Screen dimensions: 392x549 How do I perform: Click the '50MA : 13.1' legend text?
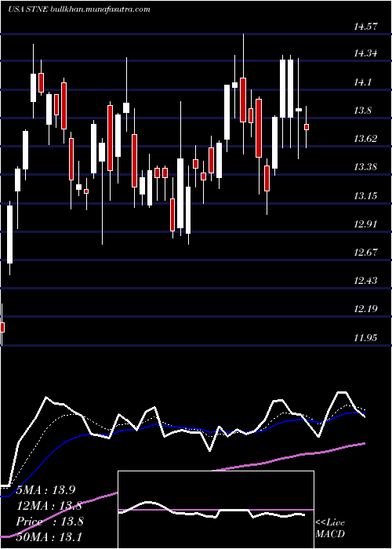pos(49,536)
